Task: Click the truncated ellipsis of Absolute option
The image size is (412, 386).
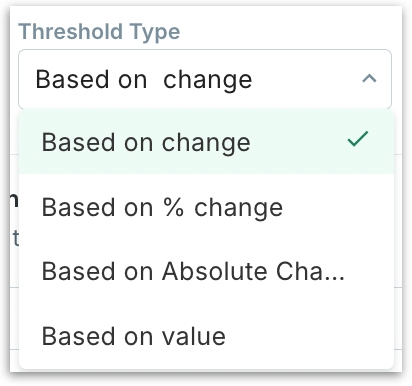Action: pyautogui.click(x=335, y=278)
